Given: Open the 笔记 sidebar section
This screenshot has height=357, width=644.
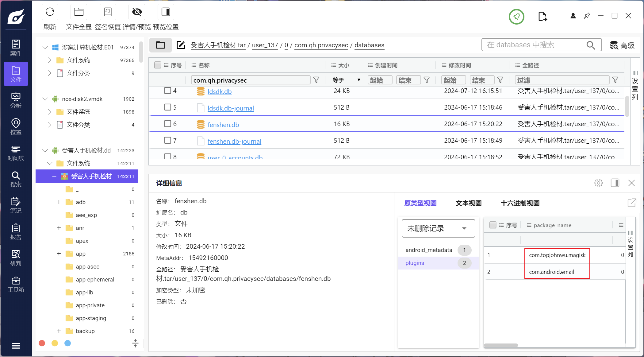Looking at the screenshot, I should [16, 205].
